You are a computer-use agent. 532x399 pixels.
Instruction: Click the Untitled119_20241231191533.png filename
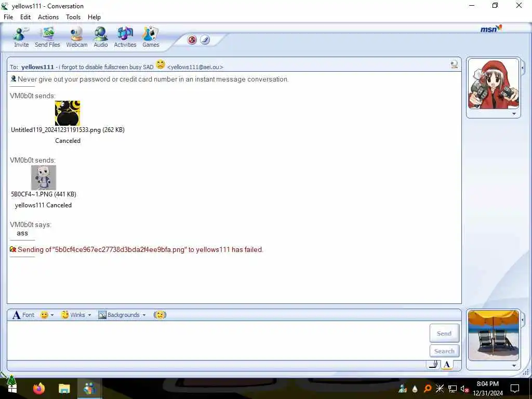(x=56, y=129)
